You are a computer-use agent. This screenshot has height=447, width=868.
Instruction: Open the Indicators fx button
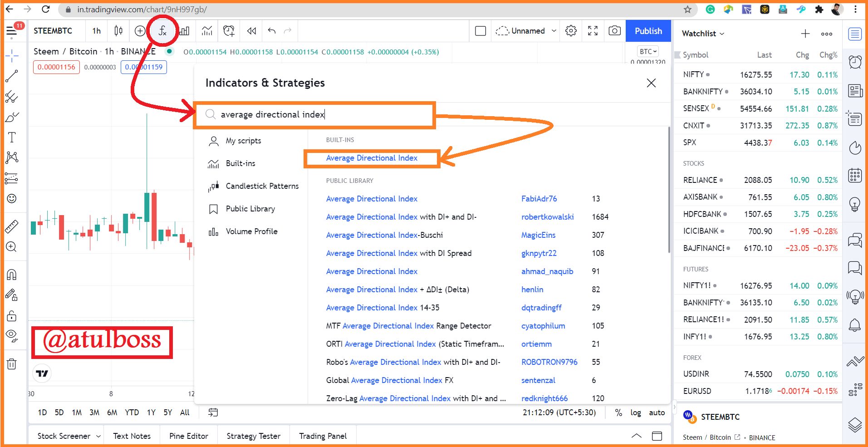tap(162, 31)
